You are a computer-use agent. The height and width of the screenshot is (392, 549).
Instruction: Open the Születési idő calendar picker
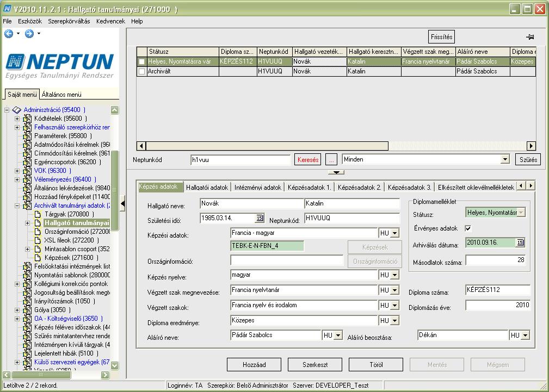point(260,218)
